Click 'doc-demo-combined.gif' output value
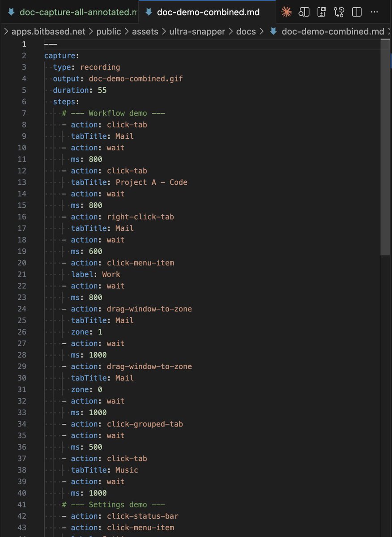The width and height of the screenshot is (392, 537). click(x=136, y=78)
